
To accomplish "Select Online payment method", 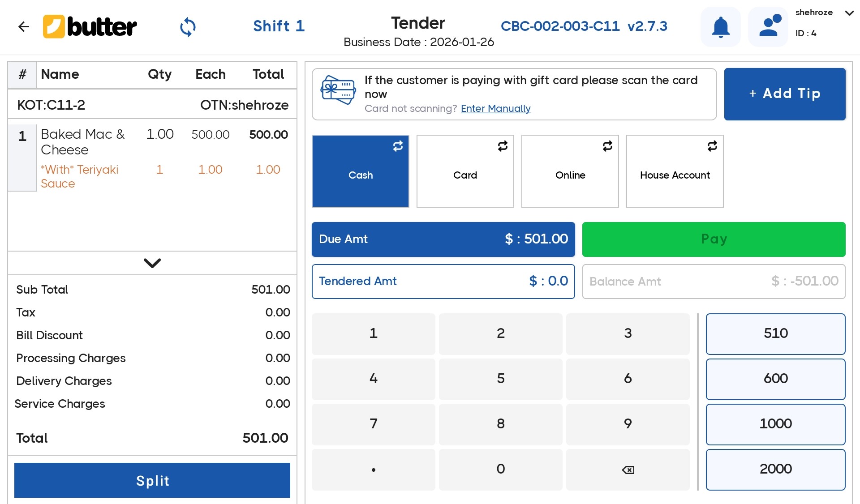I will [570, 175].
